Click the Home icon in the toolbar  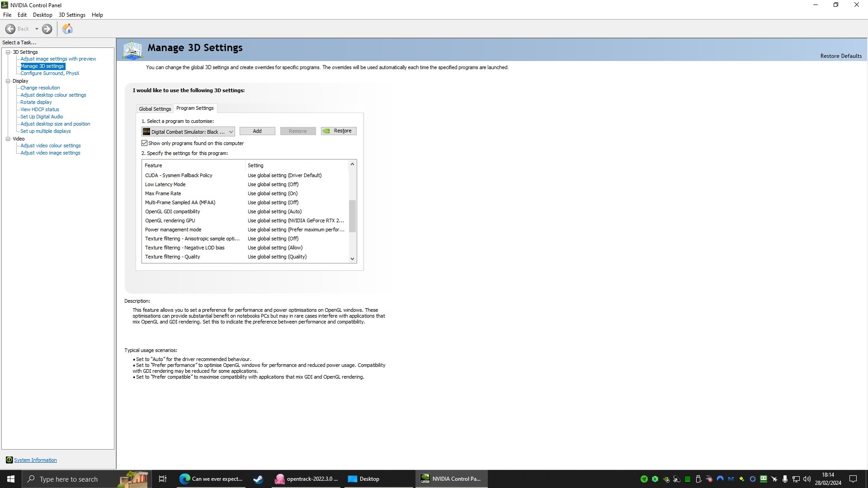pos(67,29)
